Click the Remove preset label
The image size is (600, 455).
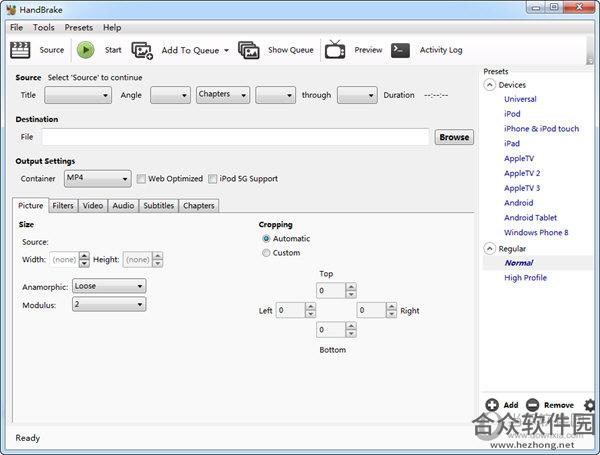[559, 405]
